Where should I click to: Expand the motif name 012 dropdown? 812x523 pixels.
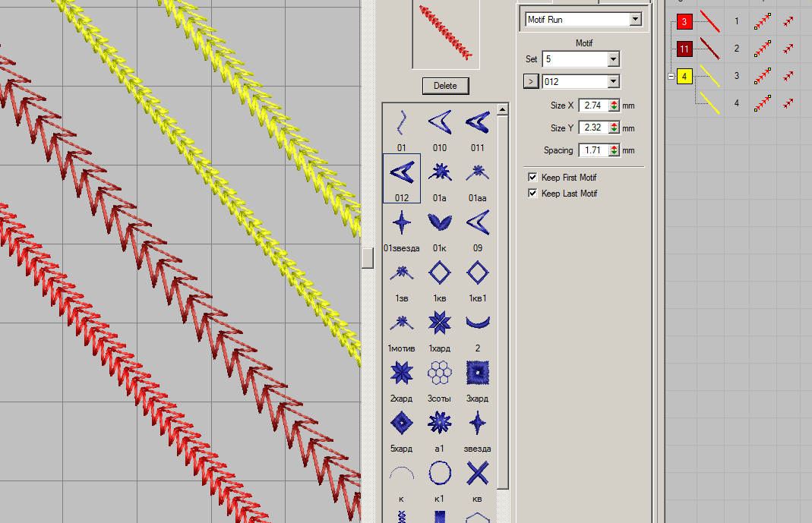613,81
